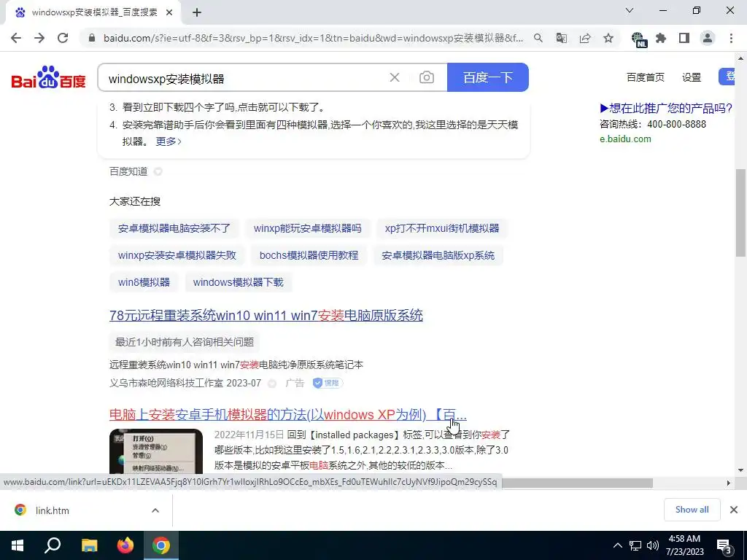This screenshot has height=560, width=747.
Task: Expand the link.htm download options chevron
Action: click(155, 510)
